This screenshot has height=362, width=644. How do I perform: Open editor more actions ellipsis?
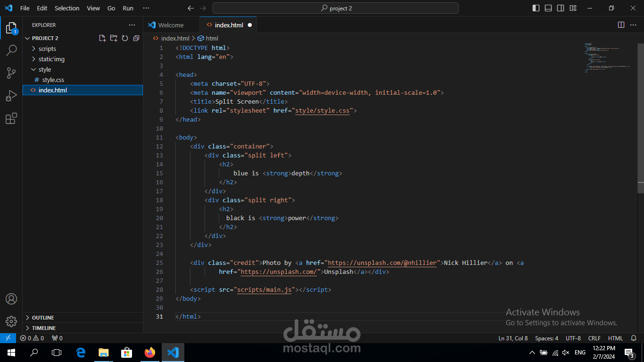click(x=633, y=25)
